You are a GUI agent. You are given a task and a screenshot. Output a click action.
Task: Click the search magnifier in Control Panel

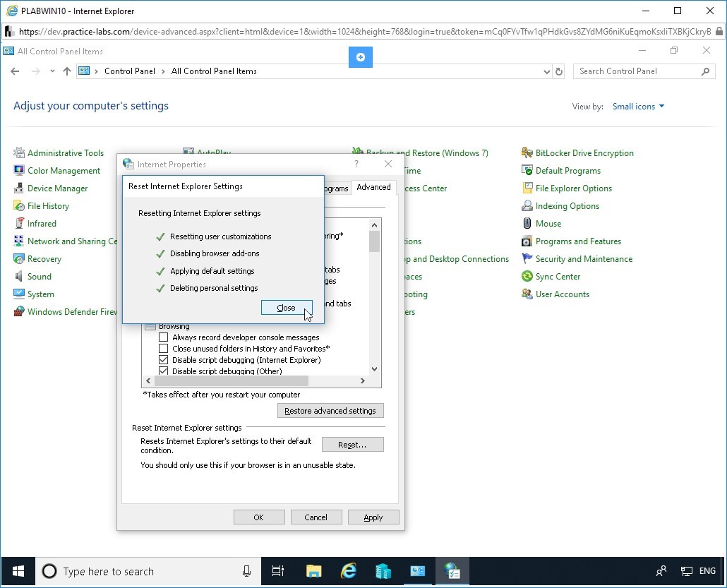tap(705, 71)
